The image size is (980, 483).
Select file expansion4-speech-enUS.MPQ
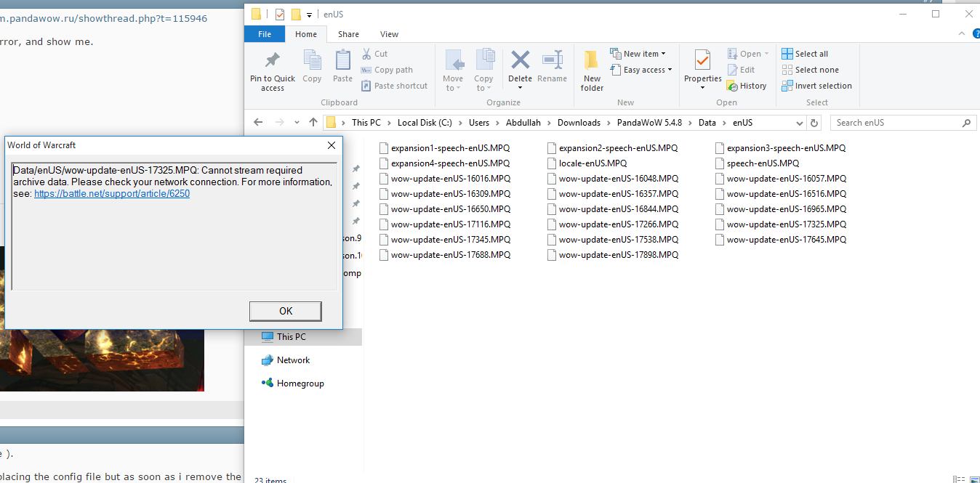[444, 163]
